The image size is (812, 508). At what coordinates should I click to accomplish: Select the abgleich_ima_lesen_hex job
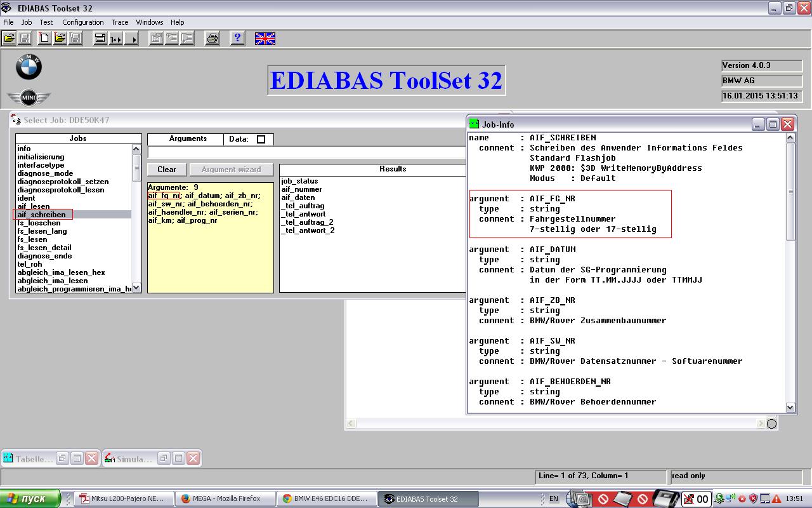(x=73, y=272)
